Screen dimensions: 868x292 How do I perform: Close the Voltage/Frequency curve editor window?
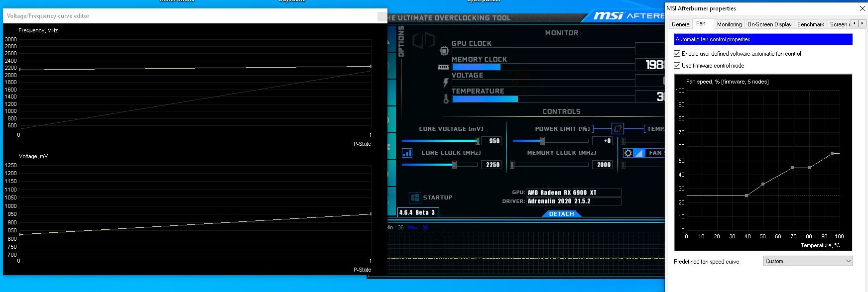(x=381, y=16)
